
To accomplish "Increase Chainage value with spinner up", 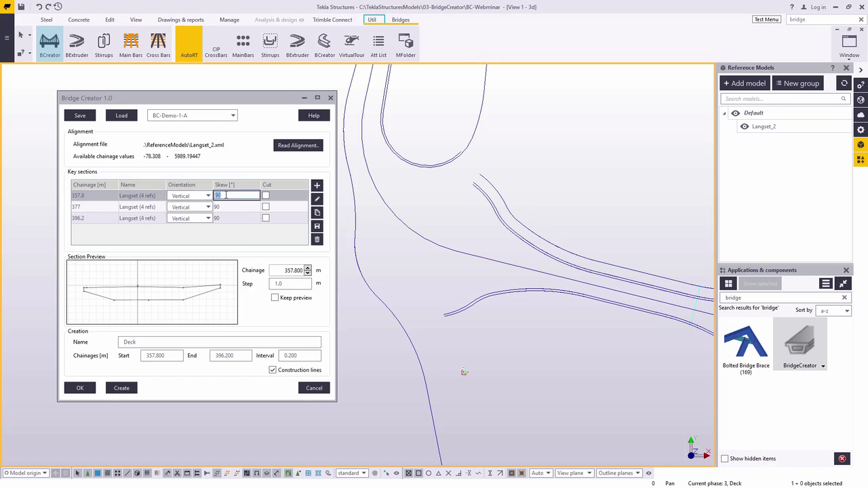I will [308, 268].
